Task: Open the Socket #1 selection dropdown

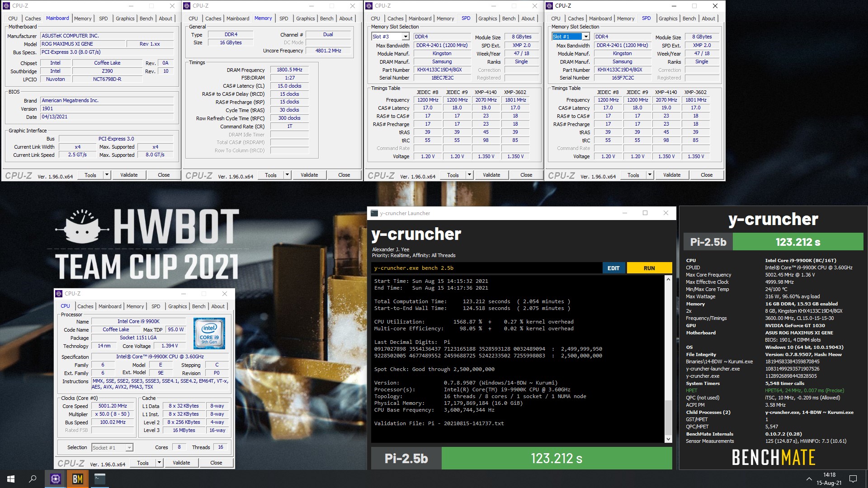Action: [129, 448]
